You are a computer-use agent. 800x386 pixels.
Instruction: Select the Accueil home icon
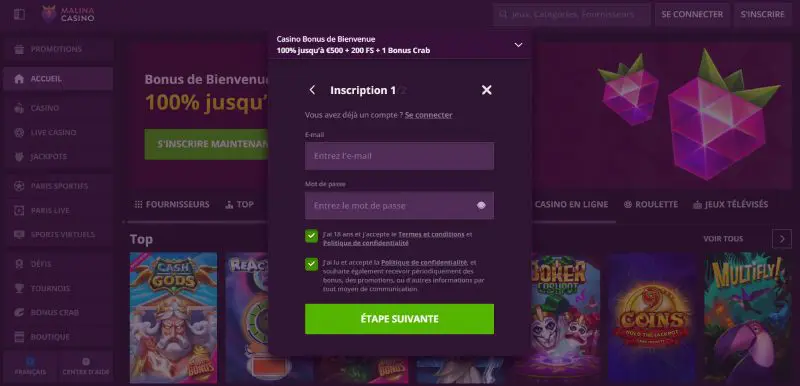[19, 79]
